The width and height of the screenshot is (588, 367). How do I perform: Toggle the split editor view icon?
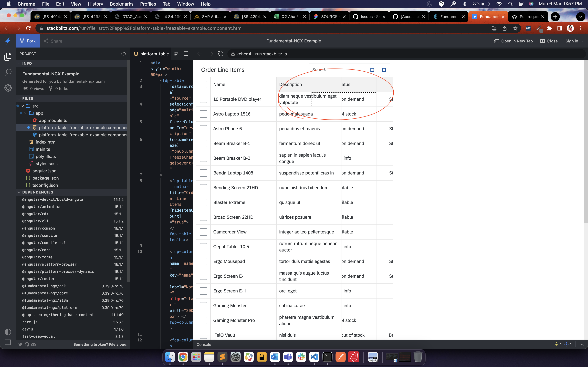(x=186, y=54)
